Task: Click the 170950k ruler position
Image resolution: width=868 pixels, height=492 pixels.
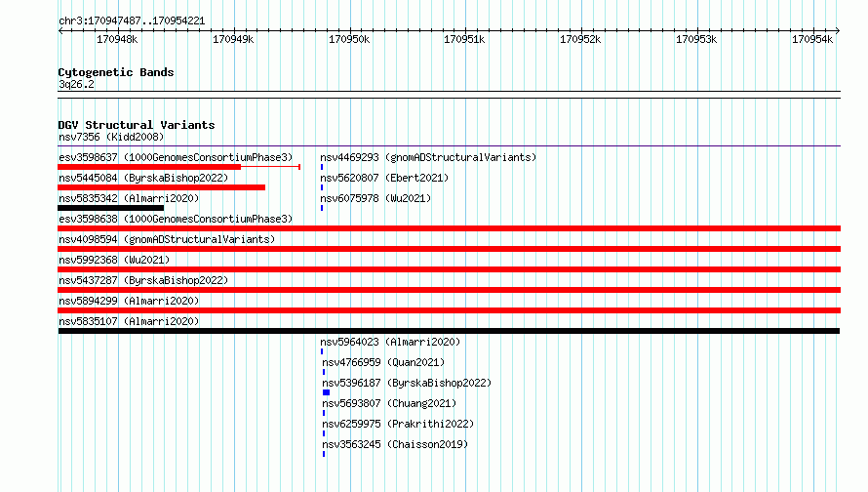Action: click(x=349, y=39)
